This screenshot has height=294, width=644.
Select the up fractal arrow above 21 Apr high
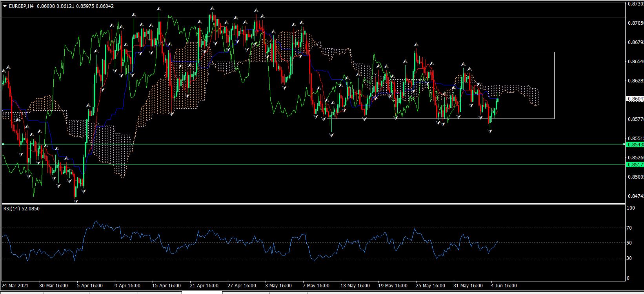click(x=212, y=9)
